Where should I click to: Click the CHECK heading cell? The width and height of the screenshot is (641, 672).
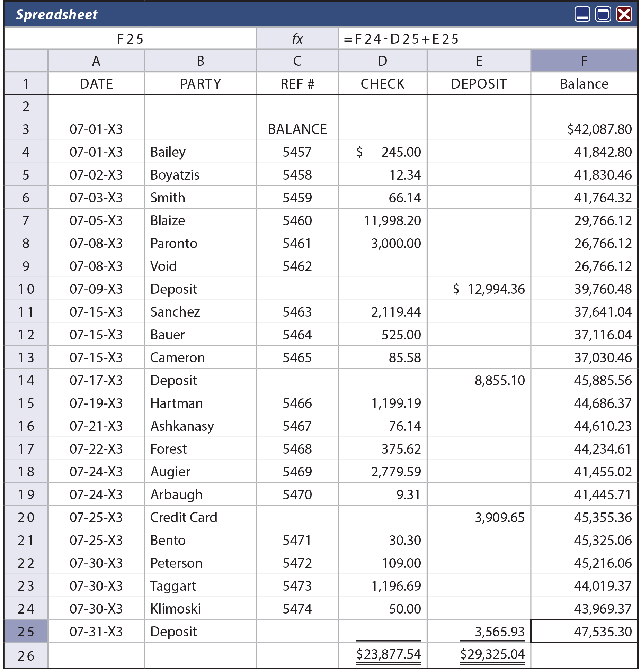coord(383,83)
